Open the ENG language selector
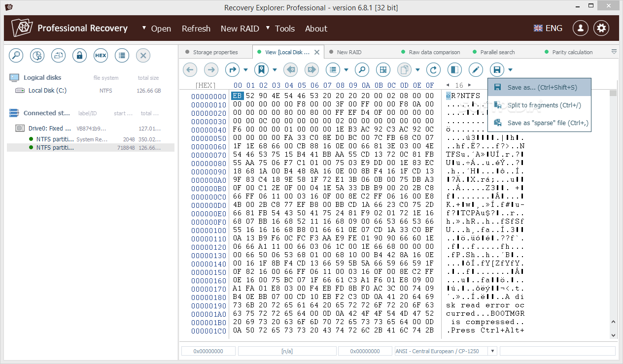The height and width of the screenshot is (364, 623). [x=548, y=28]
